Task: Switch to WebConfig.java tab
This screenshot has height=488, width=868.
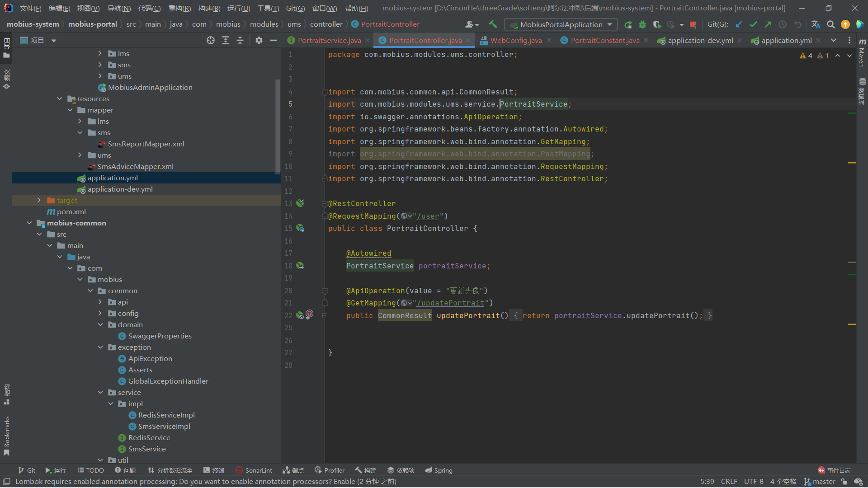Action: point(516,40)
